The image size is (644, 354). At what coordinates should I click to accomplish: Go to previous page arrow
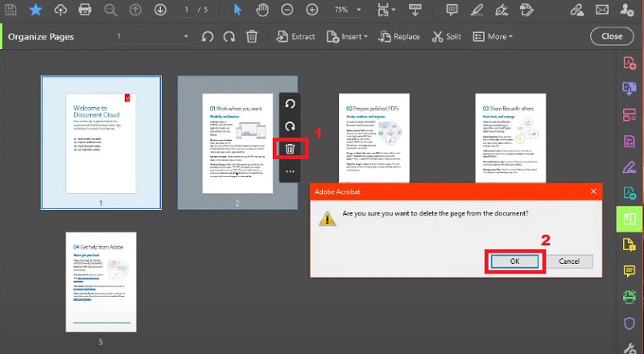135,10
